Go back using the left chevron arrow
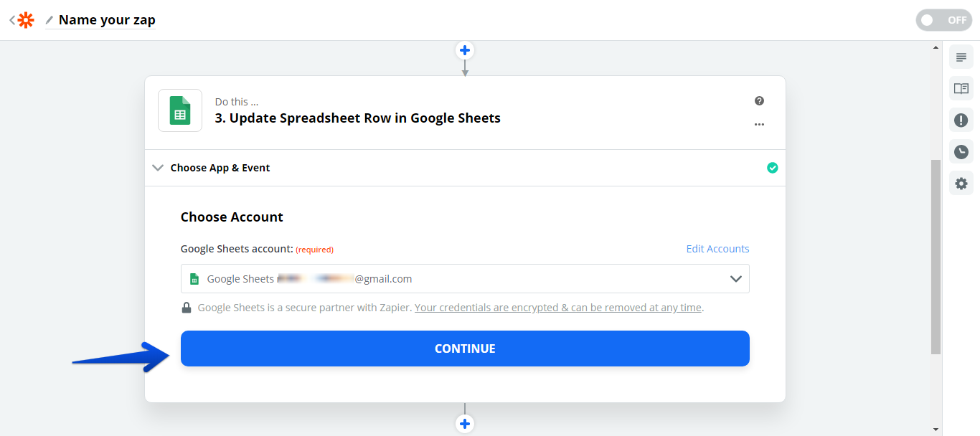980x436 pixels. tap(11, 20)
